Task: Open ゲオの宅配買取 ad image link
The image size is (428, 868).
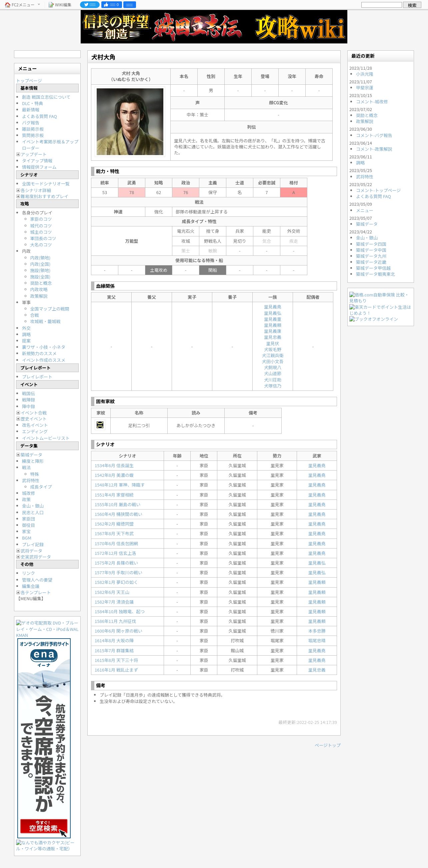Action: click(x=47, y=629)
